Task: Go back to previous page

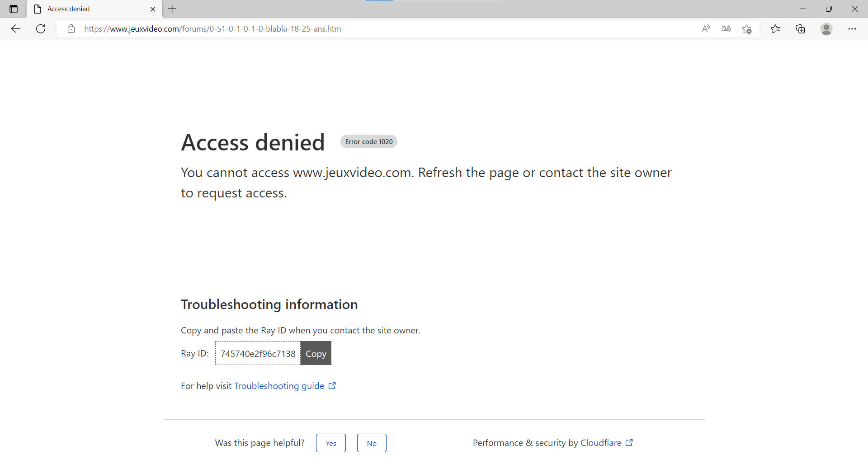Action: coord(16,29)
